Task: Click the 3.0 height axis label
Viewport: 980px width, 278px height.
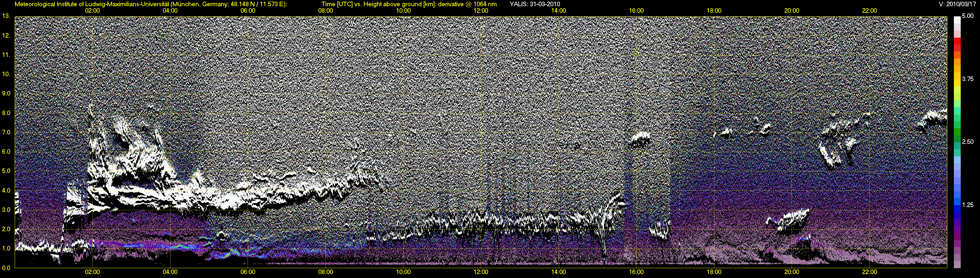Action: pyautogui.click(x=6, y=210)
